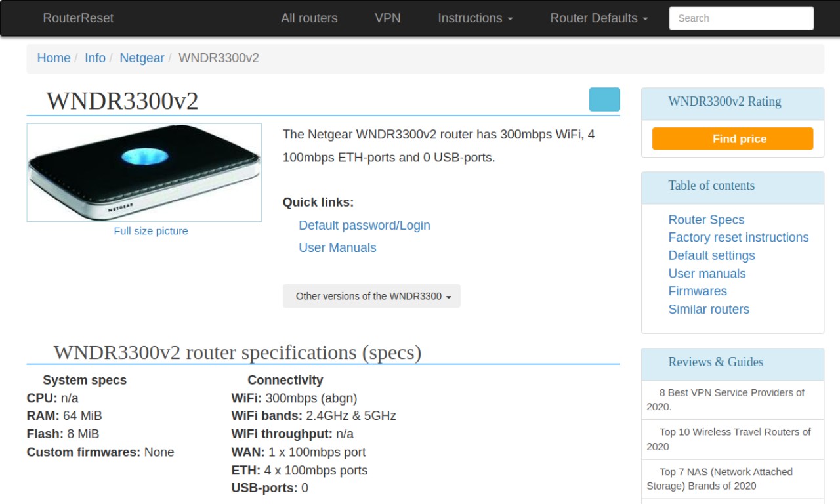Open the User Manuals quick link
This screenshot has width=840, height=504.
(x=337, y=247)
